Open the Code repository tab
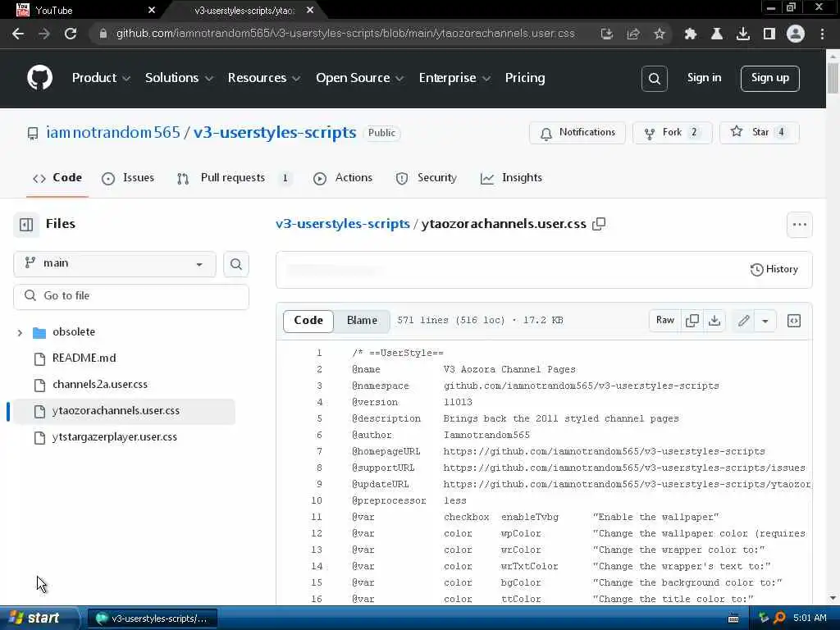 pyautogui.click(x=57, y=178)
